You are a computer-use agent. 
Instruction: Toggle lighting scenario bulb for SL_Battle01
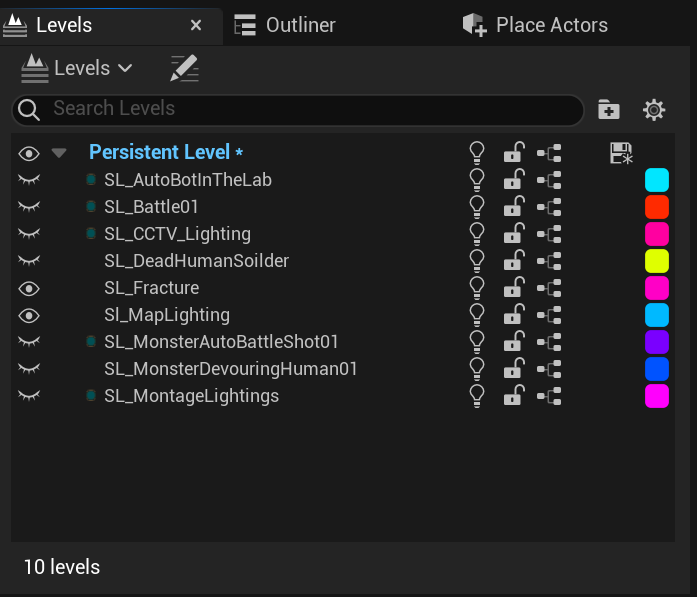click(x=477, y=206)
